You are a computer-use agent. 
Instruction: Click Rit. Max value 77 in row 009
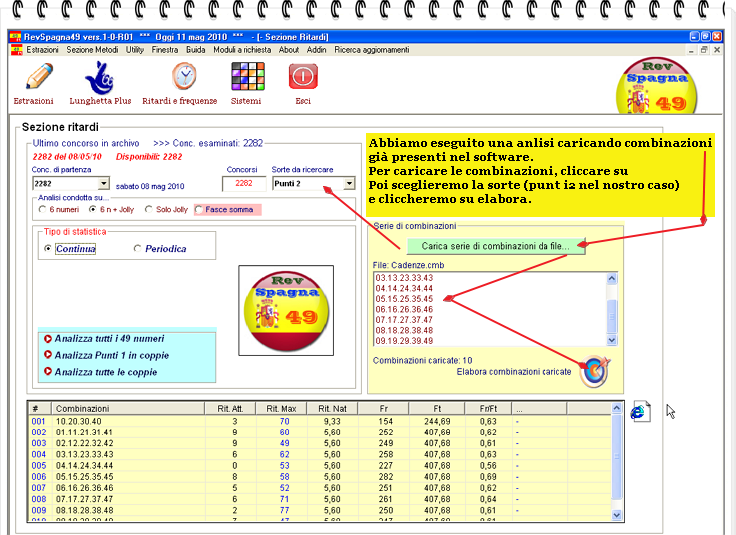(x=284, y=510)
